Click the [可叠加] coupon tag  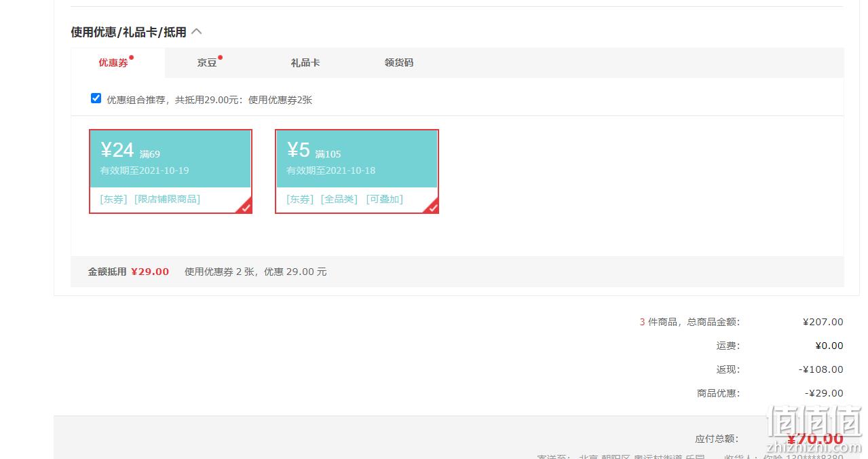click(x=384, y=199)
